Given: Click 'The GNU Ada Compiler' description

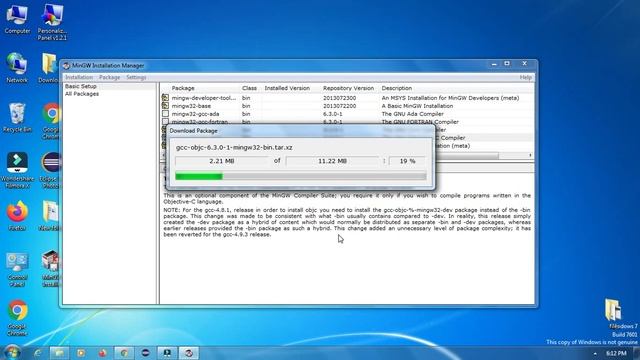Looking at the screenshot, I should click(x=412, y=114).
